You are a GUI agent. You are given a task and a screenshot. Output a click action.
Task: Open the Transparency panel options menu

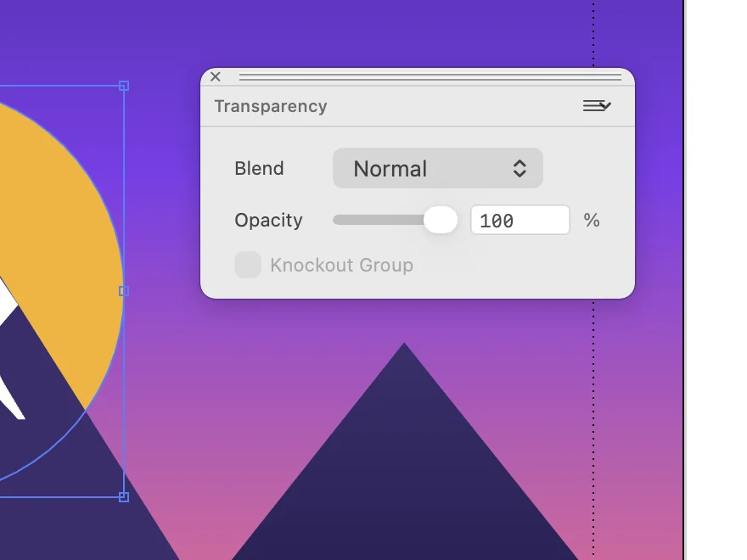tap(597, 106)
